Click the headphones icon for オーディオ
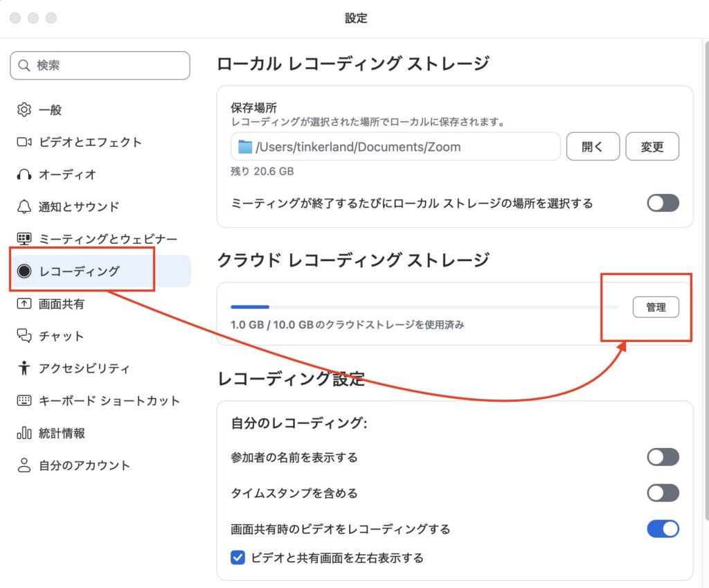The width and height of the screenshot is (709, 588). [24, 175]
